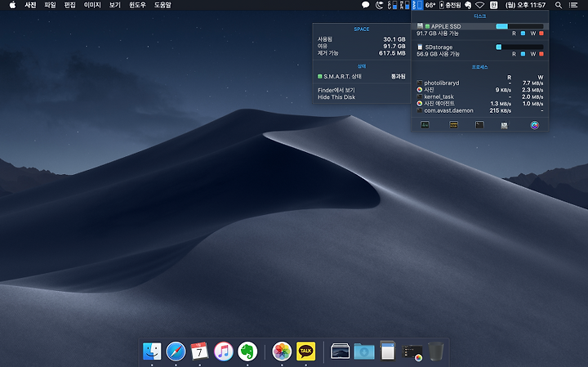Click Finder에서 보기 in disk submenu
Screen dimensions: 588x367
pos(336,90)
